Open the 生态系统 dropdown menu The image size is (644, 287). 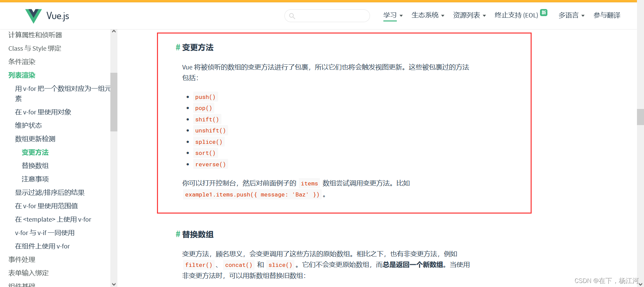pyautogui.click(x=428, y=15)
